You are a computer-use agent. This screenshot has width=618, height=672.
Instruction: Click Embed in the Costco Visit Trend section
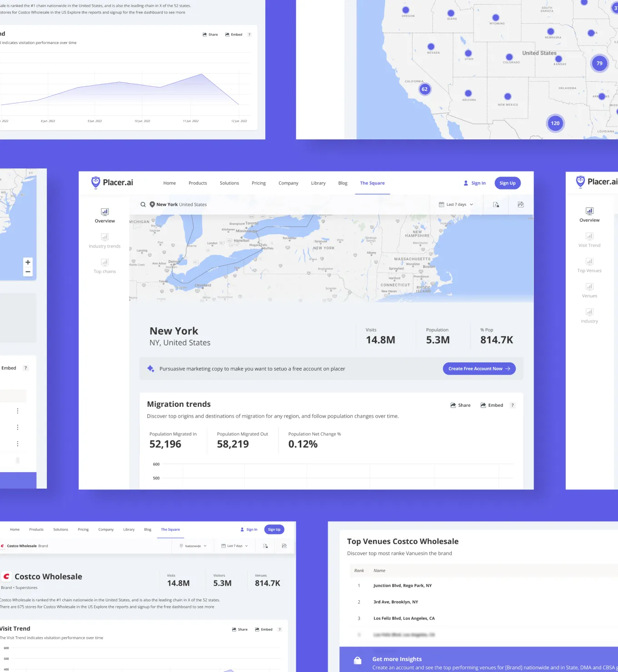[x=264, y=629]
